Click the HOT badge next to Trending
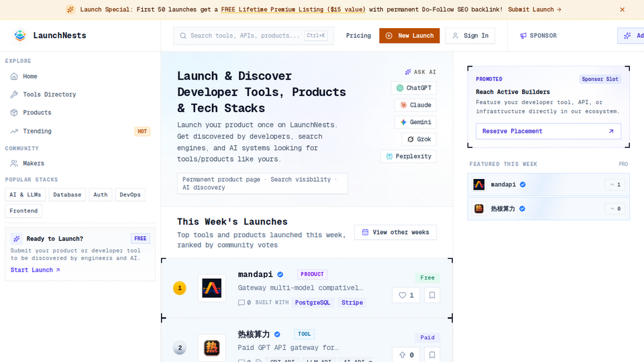 coord(142,131)
